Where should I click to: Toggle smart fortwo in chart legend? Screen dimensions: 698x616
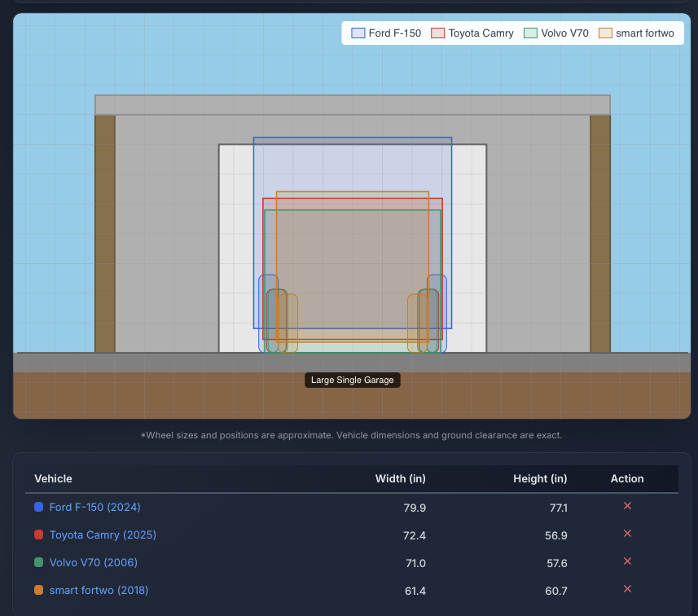coord(636,33)
